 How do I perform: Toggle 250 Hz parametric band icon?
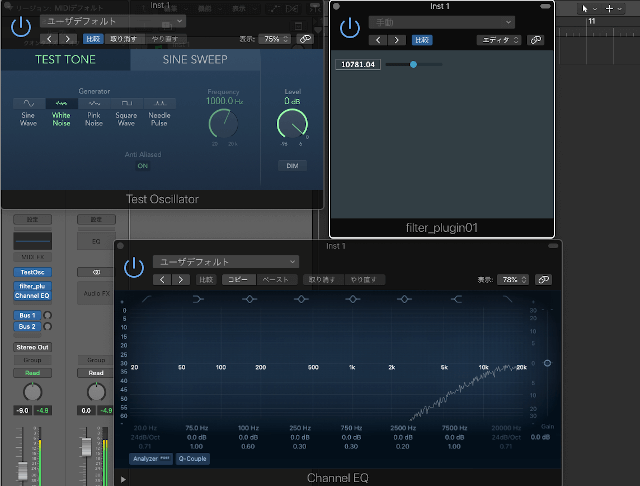[301, 300]
